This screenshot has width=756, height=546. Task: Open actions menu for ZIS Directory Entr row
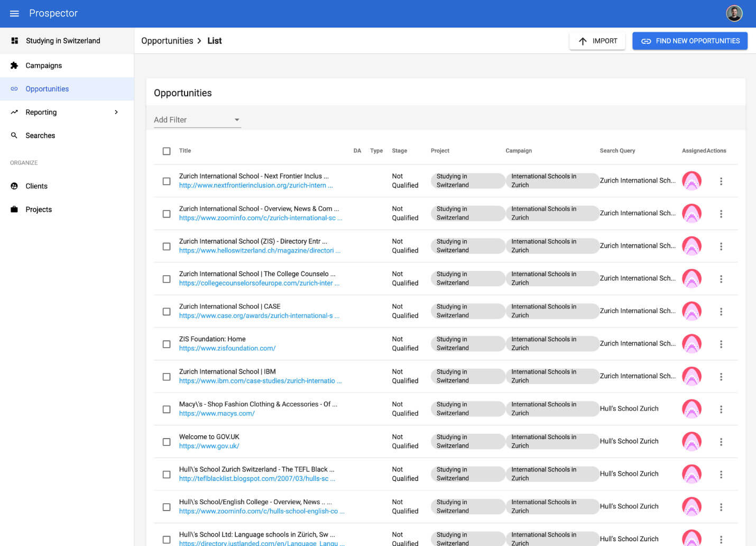pyautogui.click(x=721, y=247)
